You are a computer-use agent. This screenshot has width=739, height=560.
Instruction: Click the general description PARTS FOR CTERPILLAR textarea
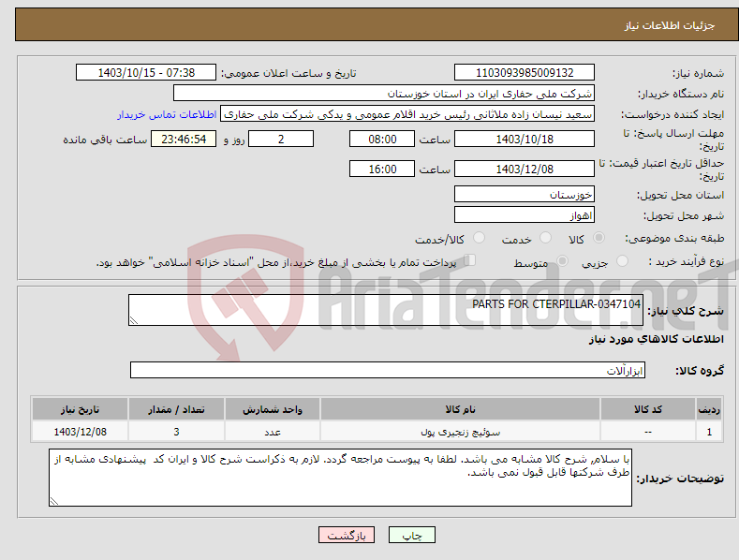[x=386, y=310]
